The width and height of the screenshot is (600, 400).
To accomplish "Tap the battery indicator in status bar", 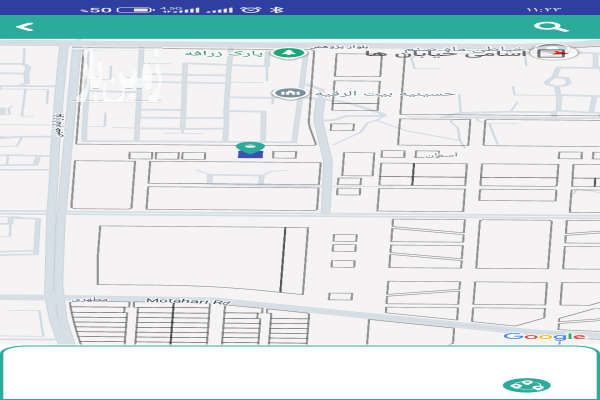I will [x=135, y=9].
